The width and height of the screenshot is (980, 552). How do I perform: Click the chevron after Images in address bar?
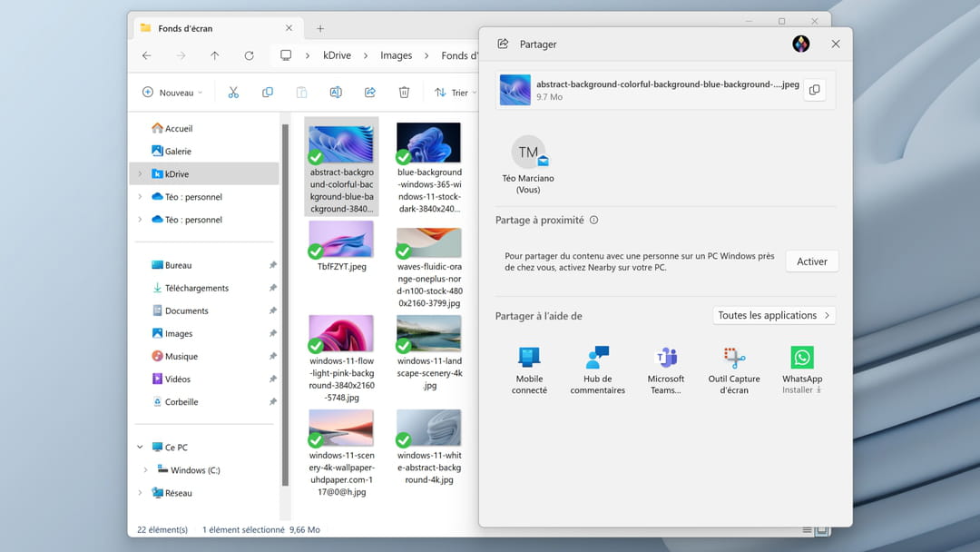426,55
